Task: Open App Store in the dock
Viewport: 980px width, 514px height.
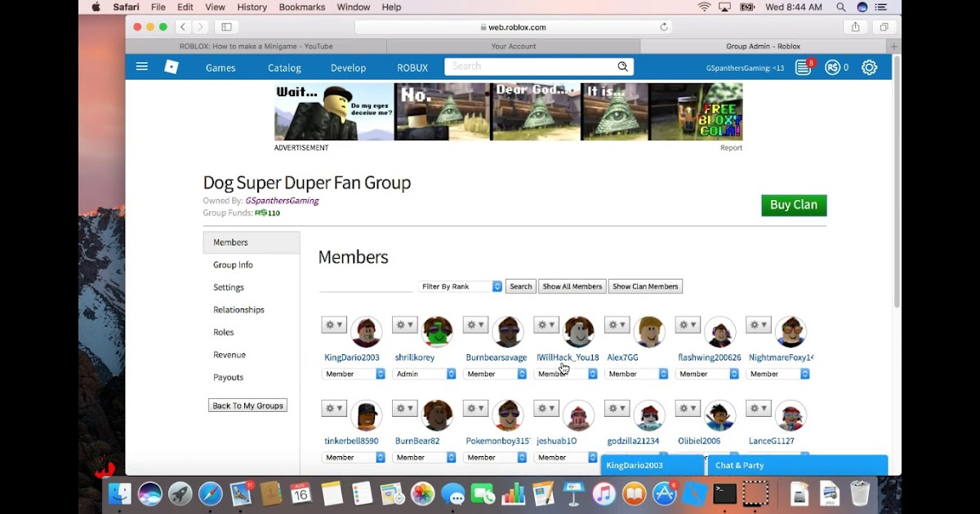Action: pyautogui.click(x=665, y=494)
